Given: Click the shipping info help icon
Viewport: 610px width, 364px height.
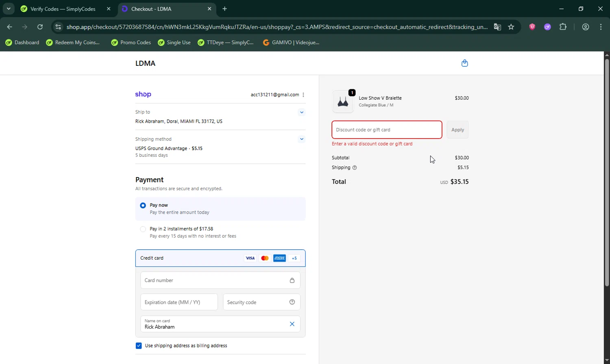Looking at the screenshot, I should coord(355,167).
